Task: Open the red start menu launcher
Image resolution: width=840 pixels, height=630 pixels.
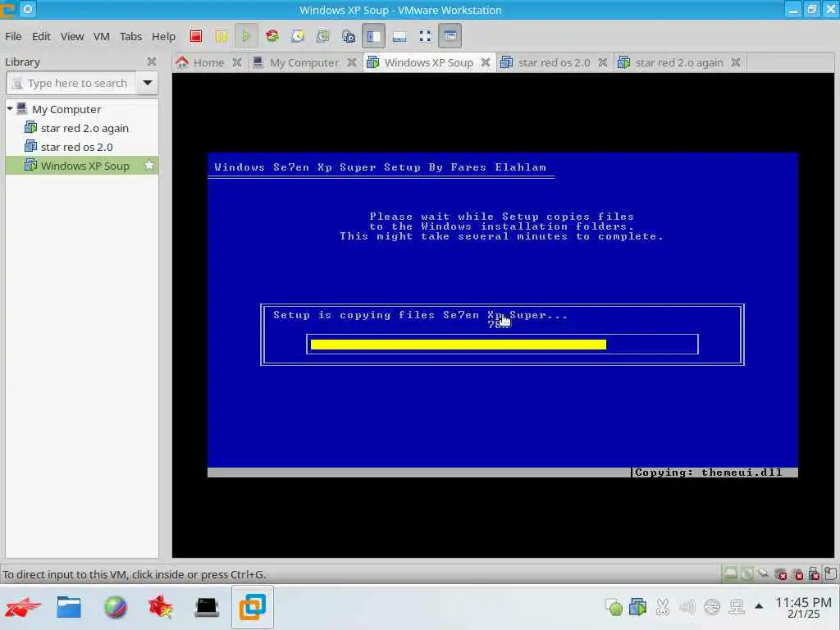Action: [22, 608]
